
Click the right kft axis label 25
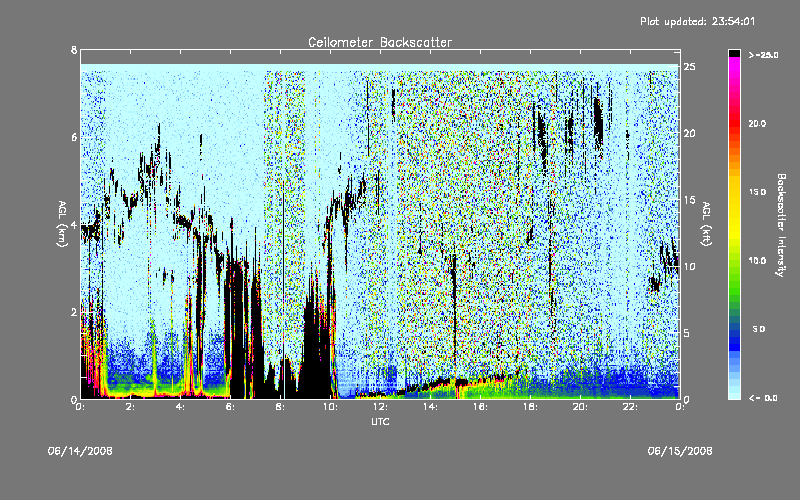pos(689,67)
